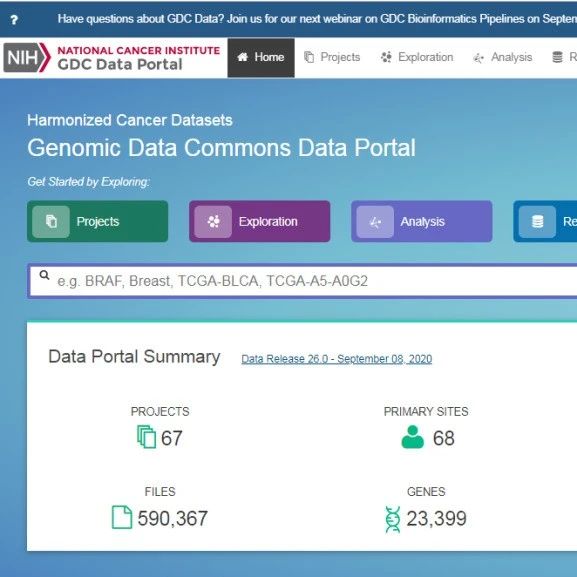Click the question mark help icon
Image resolution: width=577 pixels, height=577 pixels.
(14, 20)
